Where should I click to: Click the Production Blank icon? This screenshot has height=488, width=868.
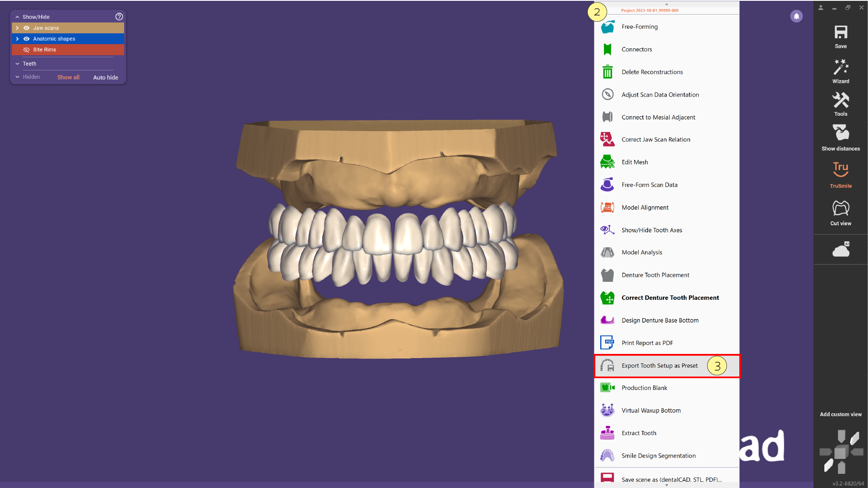[x=607, y=388]
